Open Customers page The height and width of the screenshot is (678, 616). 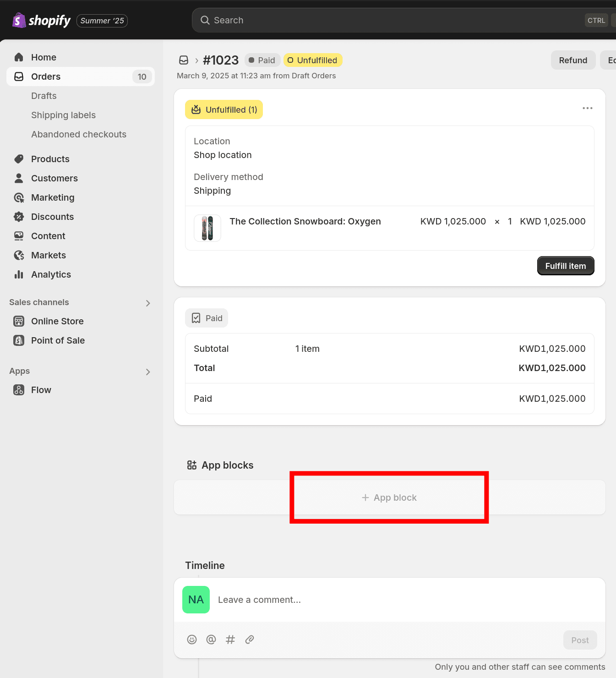coord(55,178)
